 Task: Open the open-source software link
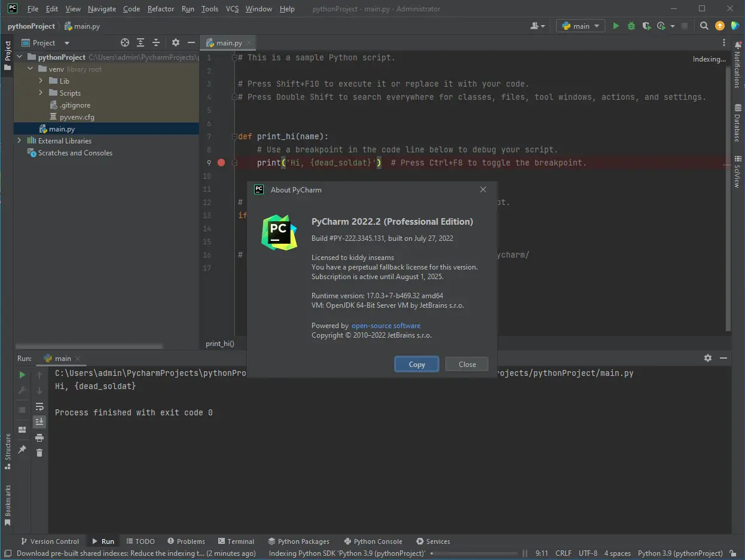pos(386,326)
